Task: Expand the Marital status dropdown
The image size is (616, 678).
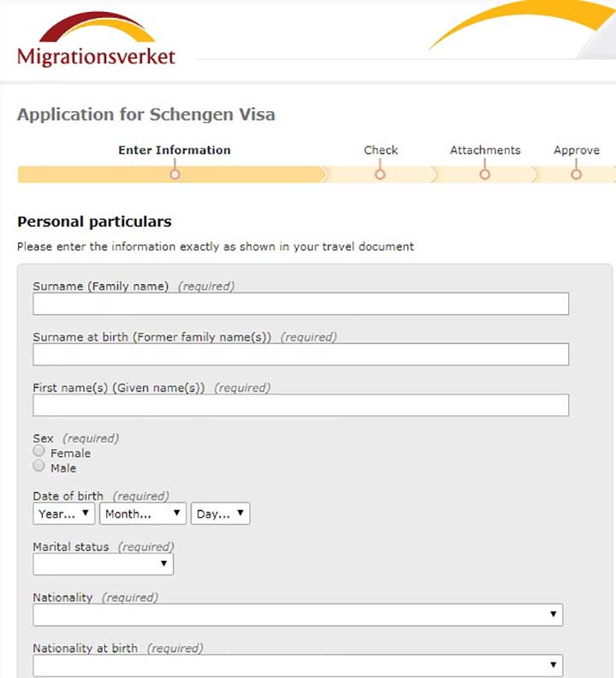Action: pyautogui.click(x=104, y=564)
